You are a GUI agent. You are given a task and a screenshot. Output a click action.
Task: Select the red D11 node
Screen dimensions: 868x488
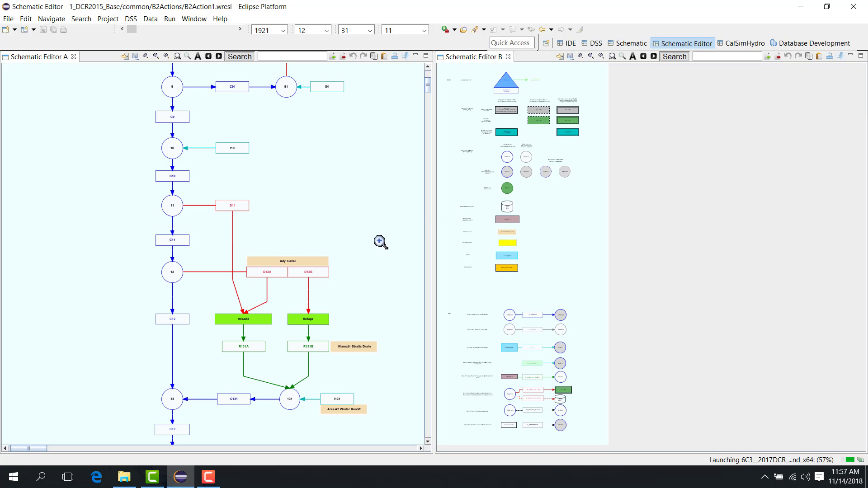[x=232, y=205]
